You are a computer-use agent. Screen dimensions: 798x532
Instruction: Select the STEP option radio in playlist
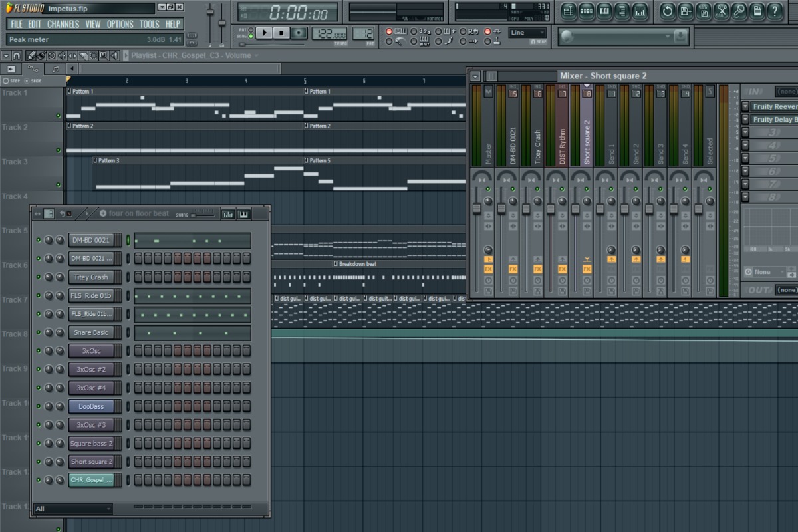tap(6, 80)
